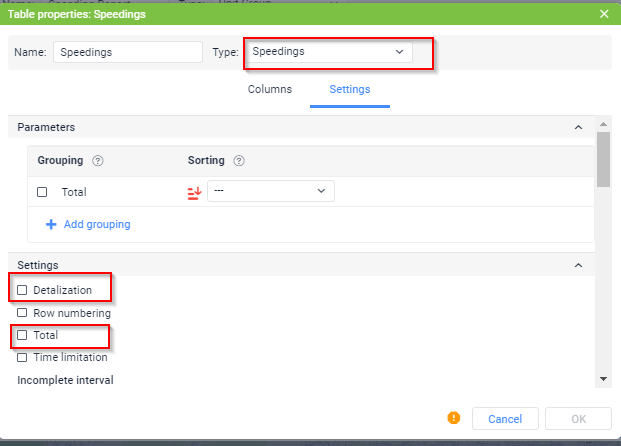Click the orange warning icon near Cancel
Viewport: 621px width, 446px height.
click(453, 418)
